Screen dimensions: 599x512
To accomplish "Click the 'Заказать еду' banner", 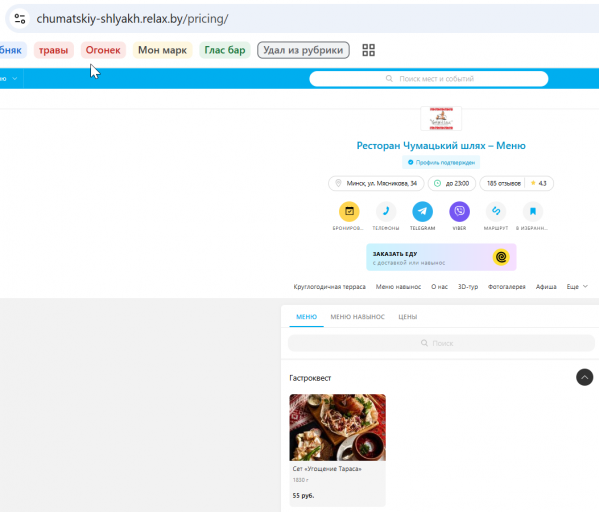I will (x=441, y=257).
